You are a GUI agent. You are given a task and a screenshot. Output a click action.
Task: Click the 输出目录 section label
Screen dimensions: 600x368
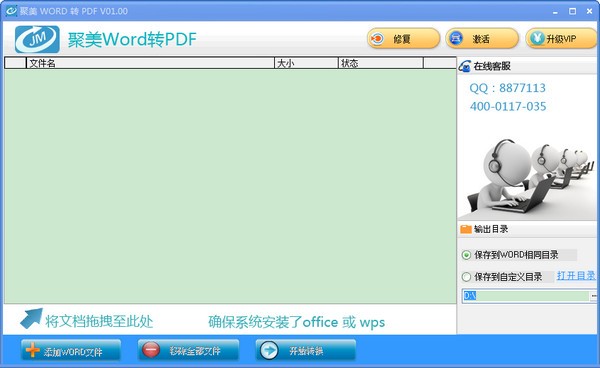tap(491, 229)
